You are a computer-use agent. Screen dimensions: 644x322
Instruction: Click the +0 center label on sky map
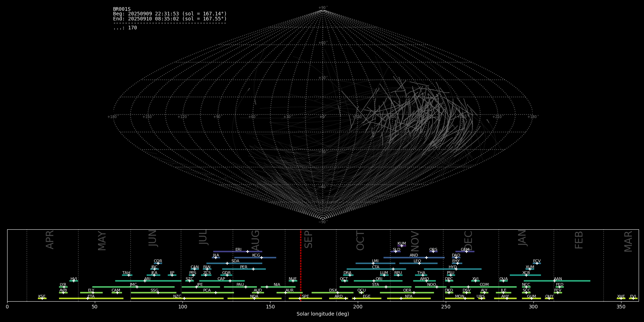323,117
